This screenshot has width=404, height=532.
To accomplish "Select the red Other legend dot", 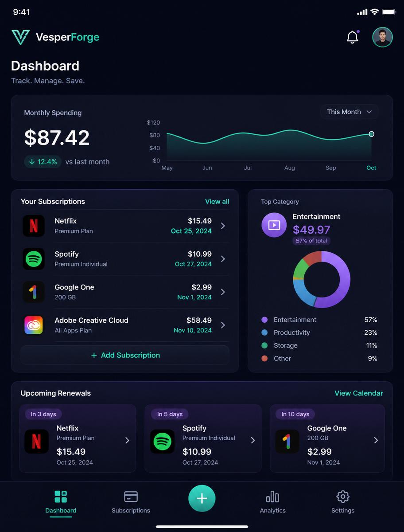I will tap(264, 358).
